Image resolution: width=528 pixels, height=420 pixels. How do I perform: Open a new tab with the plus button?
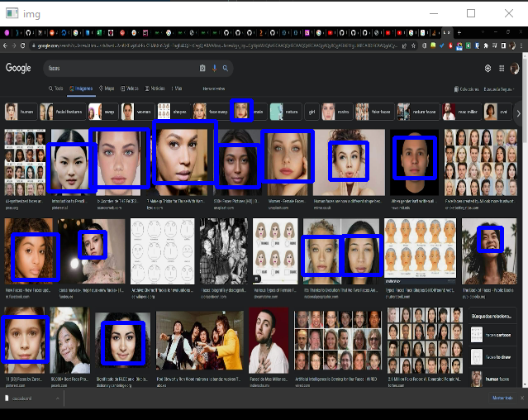[x=459, y=33]
